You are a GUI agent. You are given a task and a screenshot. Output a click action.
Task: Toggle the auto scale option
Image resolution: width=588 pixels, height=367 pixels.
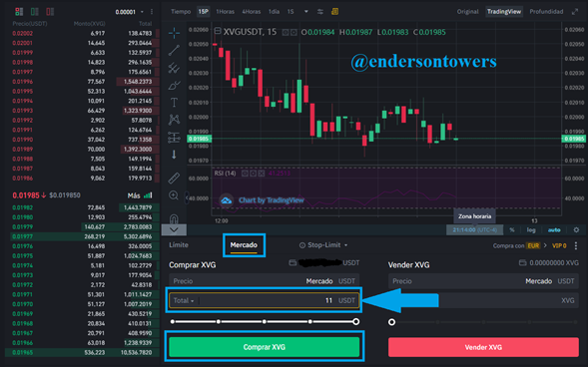click(x=554, y=230)
